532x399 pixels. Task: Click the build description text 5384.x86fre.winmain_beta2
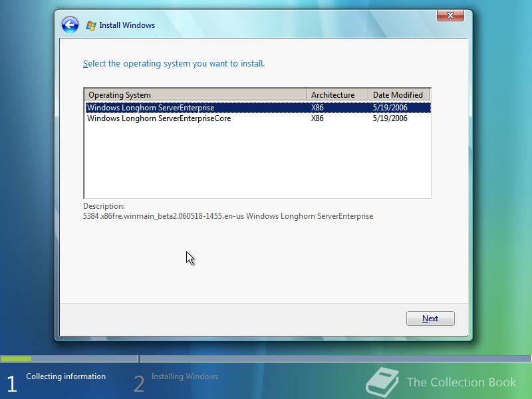coord(228,216)
